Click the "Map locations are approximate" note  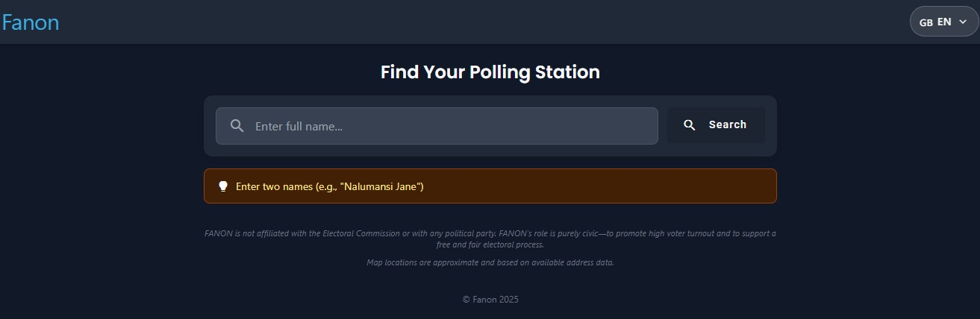pyautogui.click(x=490, y=262)
